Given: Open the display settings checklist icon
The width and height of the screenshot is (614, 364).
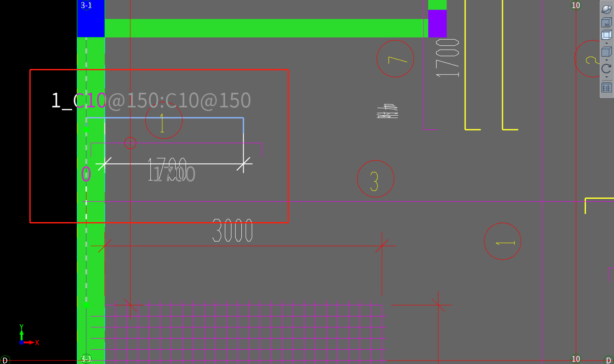Looking at the screenshot, I should coord(606,88).
